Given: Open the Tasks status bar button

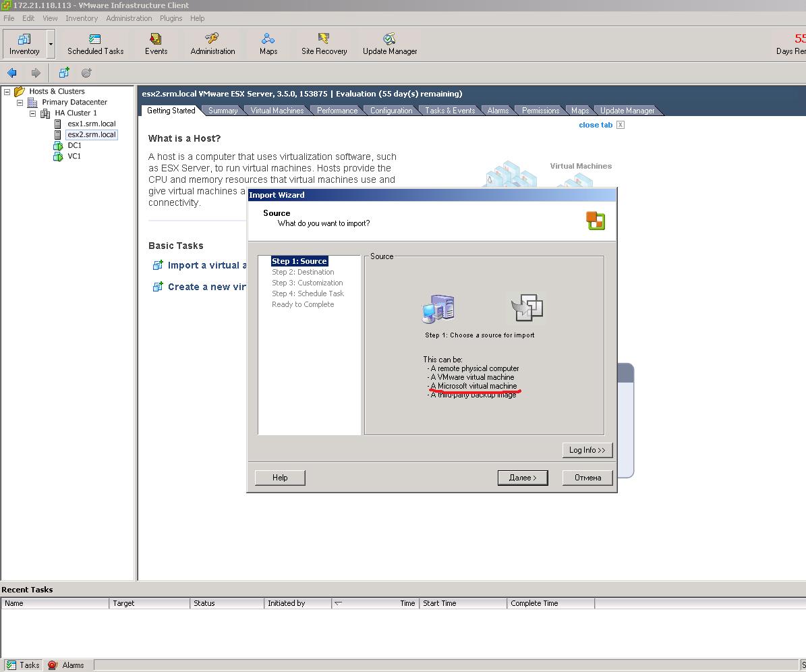Looking at the screenshot, I should pyautogui.click(x=23, y=665).
